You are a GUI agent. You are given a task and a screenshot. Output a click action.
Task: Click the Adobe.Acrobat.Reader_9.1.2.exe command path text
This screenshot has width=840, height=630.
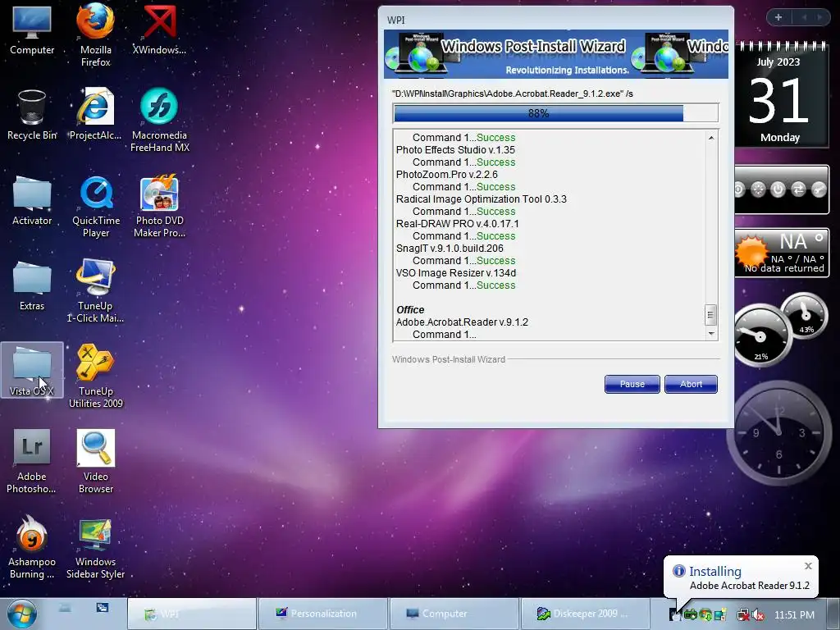(x=512, y=94)
